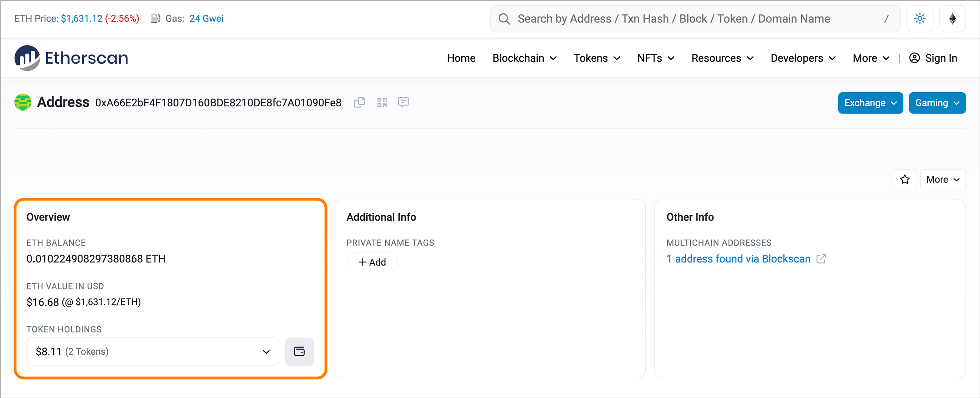Open the Gaming dropdown button
Viewport: 980px width, 398px height.
[937, 103]
